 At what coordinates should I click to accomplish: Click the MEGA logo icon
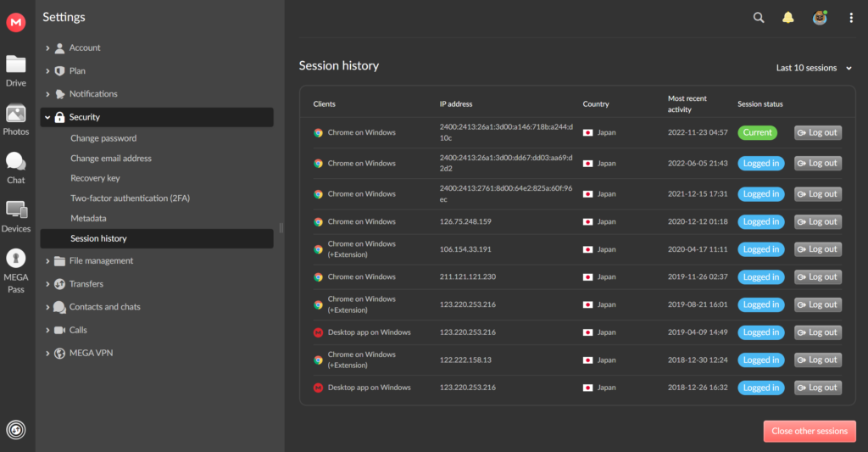pyautogui.click(x=16, y=23)
